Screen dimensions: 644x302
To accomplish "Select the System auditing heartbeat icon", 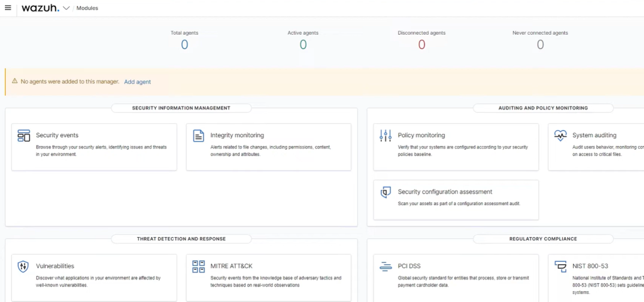I will (560, 135).
